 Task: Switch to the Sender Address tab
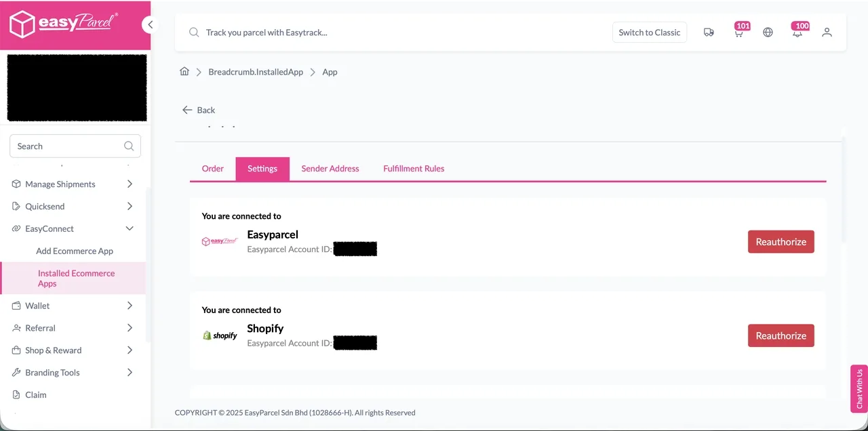[x=330, y=168]
